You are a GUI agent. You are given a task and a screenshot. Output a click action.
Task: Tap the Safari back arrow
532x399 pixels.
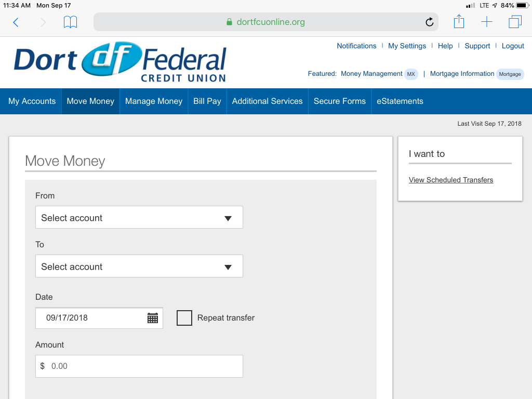(x=16, y=22)
